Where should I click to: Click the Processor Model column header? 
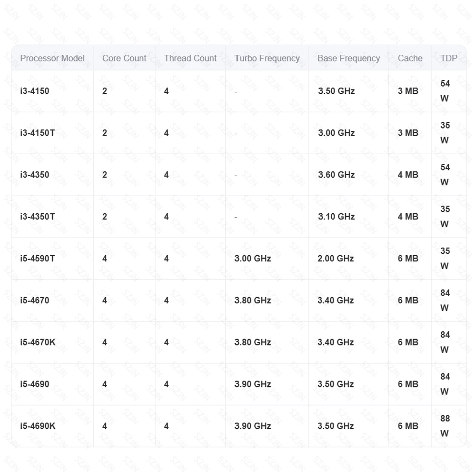pyautogui.click(x=52, y=58)
